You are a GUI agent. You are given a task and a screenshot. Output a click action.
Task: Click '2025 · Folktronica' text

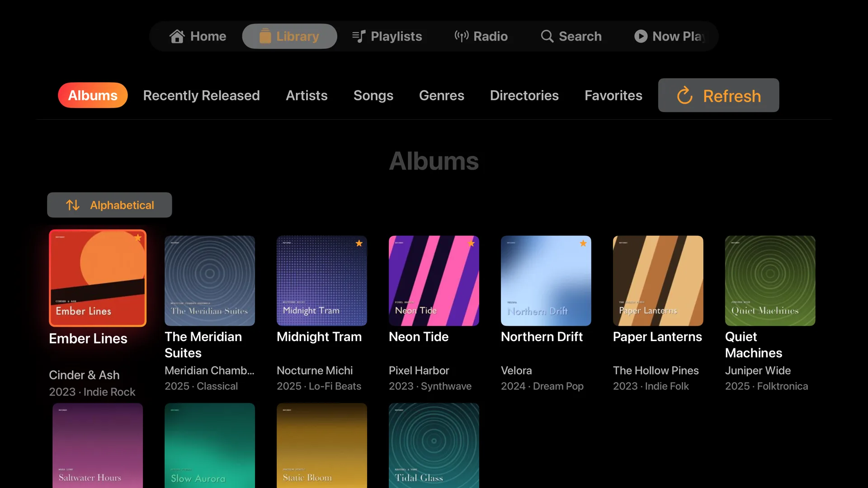point(766,386)
